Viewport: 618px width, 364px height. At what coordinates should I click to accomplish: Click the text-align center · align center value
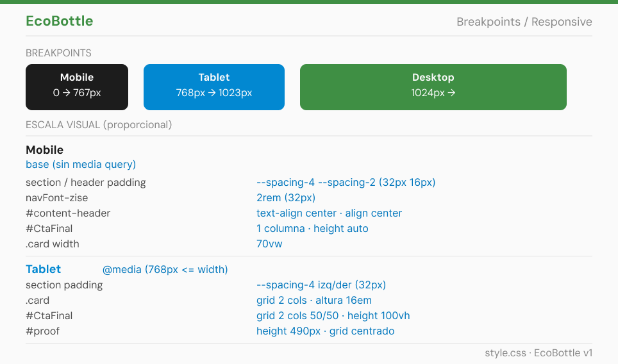pyautogui.click(x=329, y=213)
